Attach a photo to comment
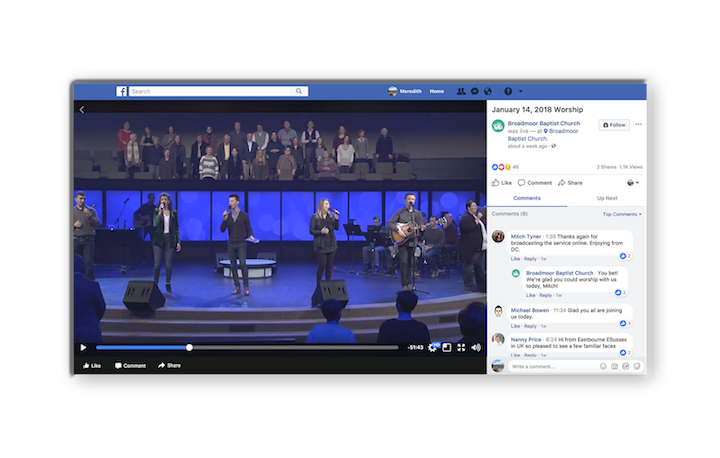 click(x=615, y=367)
